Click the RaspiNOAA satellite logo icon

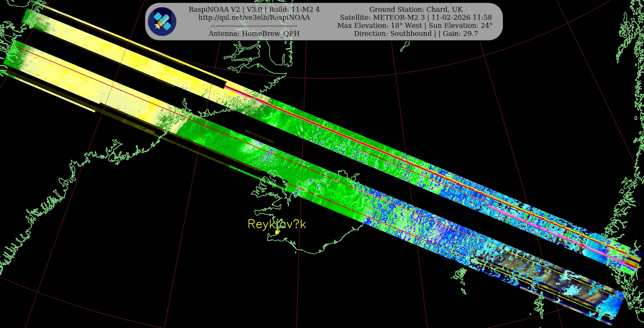click(162, 21)
